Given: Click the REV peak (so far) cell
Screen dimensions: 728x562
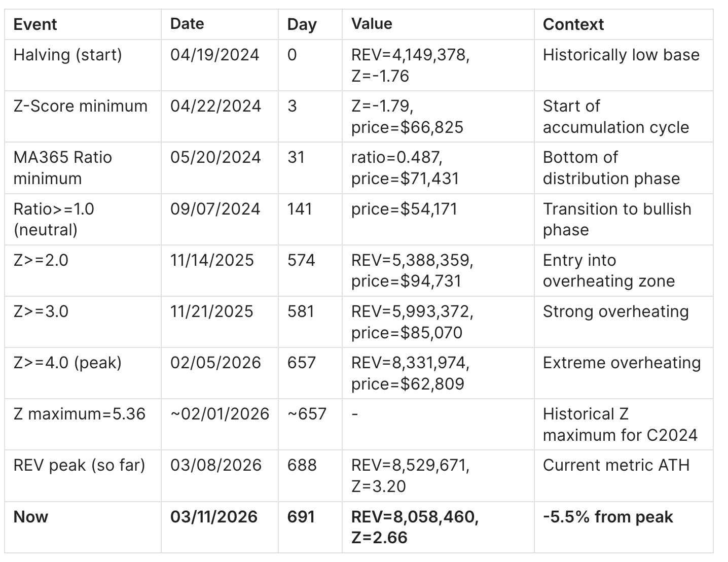Looking at the screenshot, I should point(79,465).
